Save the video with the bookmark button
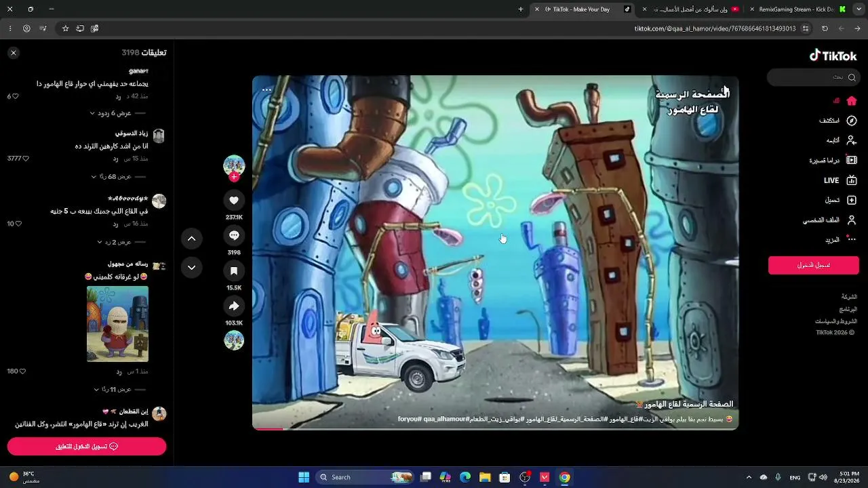The width and height of the screenshot is (868, 488). click(234, 270)
